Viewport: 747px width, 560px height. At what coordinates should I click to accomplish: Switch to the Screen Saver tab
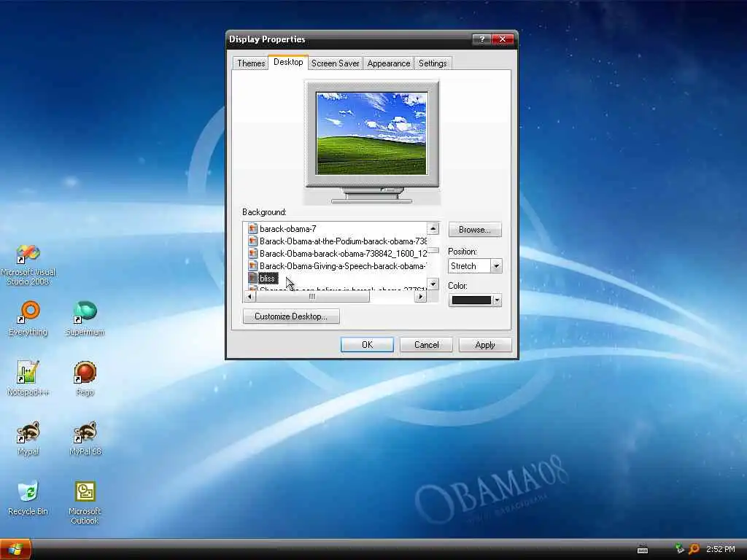(x=335, y=63)
